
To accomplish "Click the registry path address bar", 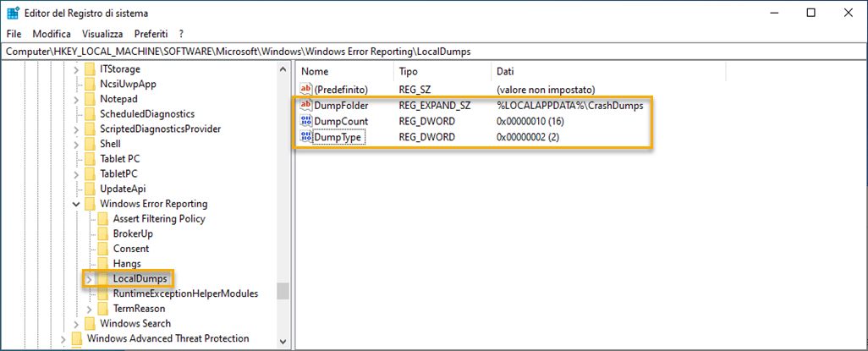I will click(x=434, y=52).
